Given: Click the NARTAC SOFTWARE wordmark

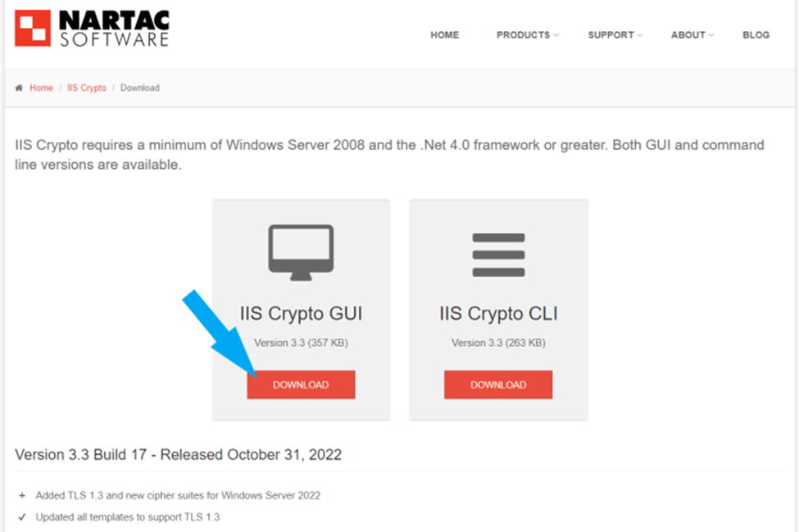Looking at the screenshot, I should [114, 29].
